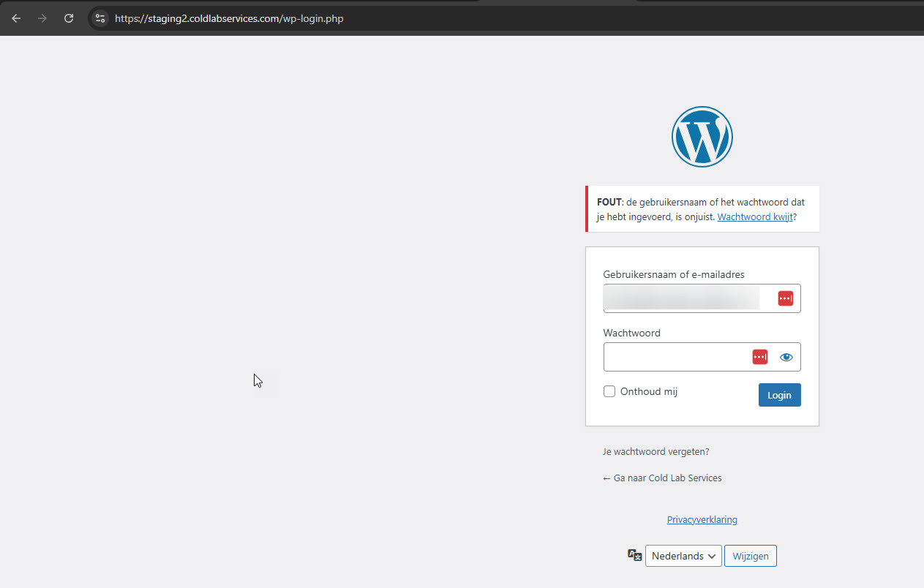Go back with browser back arrow

[16, 18]
